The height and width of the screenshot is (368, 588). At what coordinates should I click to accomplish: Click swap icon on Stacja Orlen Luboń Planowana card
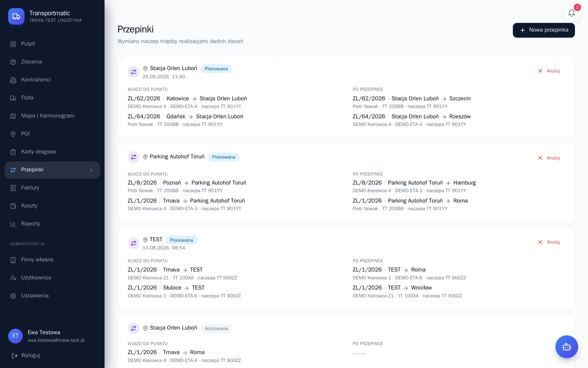pyautogui.click(x=133, y=72)
